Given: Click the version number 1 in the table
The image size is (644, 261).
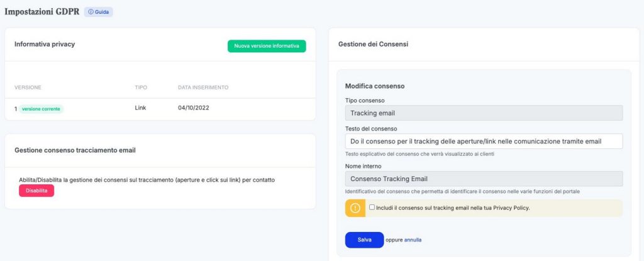Looking at the screenshot, I should coord(16,109).
